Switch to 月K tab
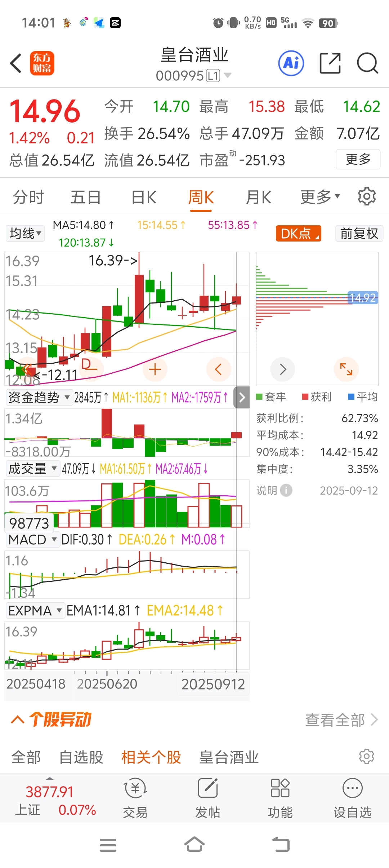The width and height of the screenshot is (389, 868). click(x=258, y=197)
